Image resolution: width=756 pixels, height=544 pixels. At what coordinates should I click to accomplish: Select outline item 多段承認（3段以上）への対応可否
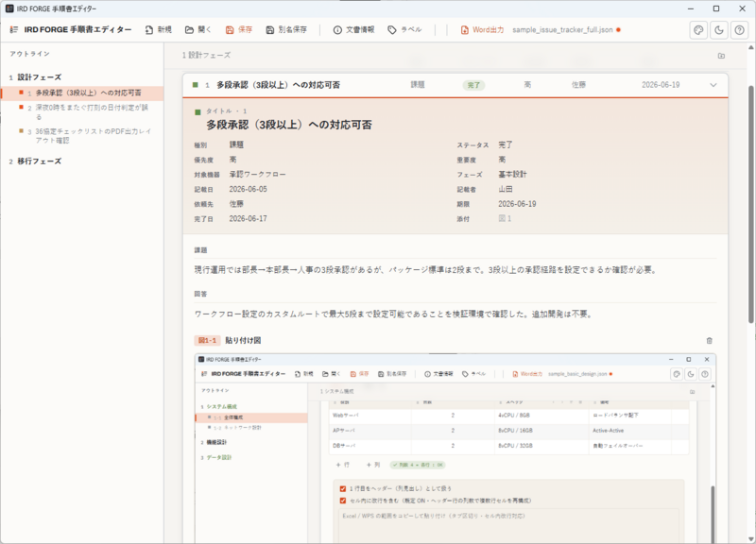[82, 93]
